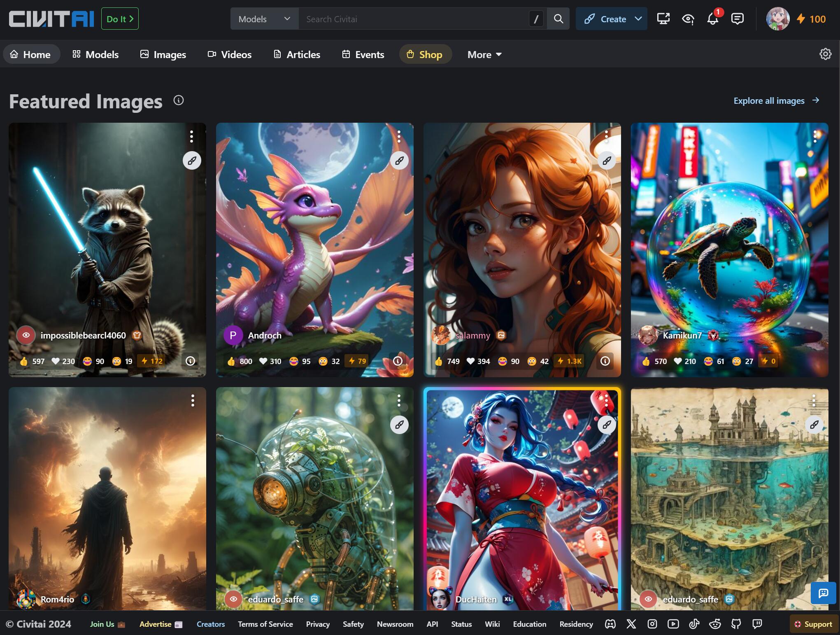This screenshot has height=635, width=840.
Task: Open GitHub icon in footer
Action: 736,624
